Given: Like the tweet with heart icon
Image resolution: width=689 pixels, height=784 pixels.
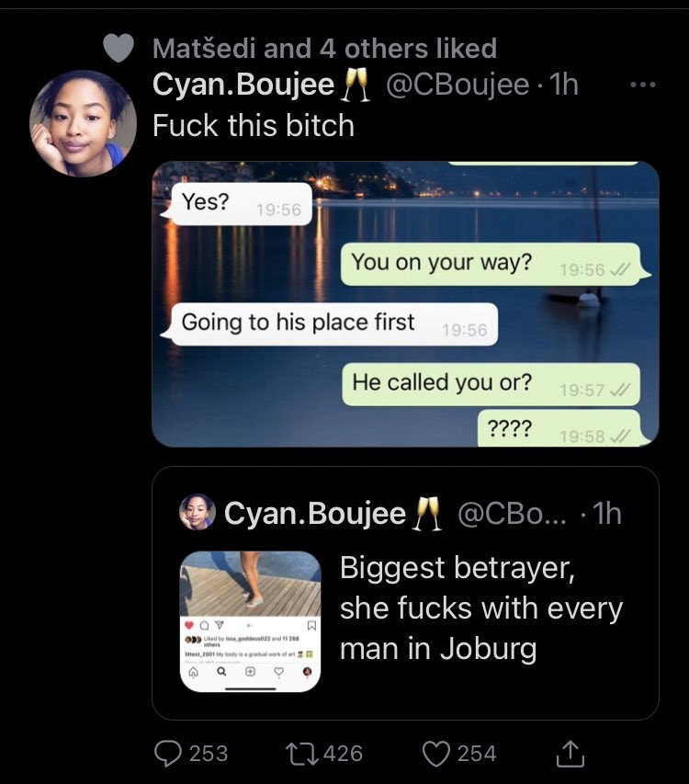Looking at the screenshot, I should pyautogui.click(x=436, y=754).
